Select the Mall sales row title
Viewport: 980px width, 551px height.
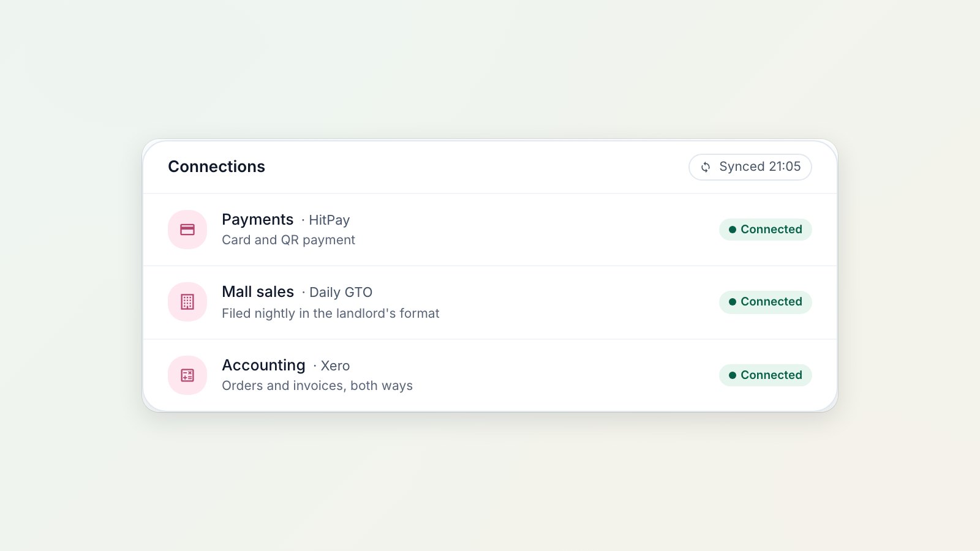click(x=258, y=292)
